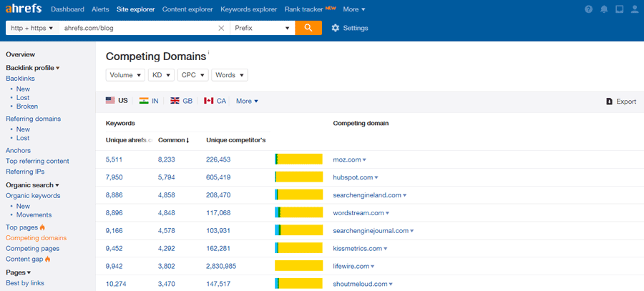The width and height of the screenshot is (644, 291).
Task: Open the More menu in top navigation
Action: [353, 9]
